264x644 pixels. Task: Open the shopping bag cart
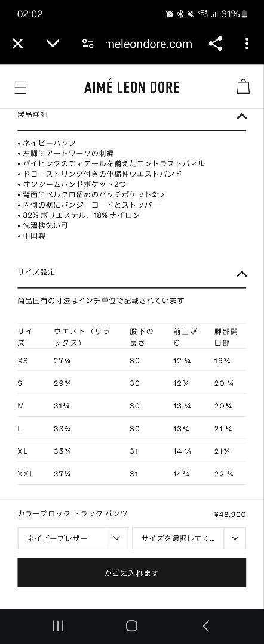click(x=243, y=86)
